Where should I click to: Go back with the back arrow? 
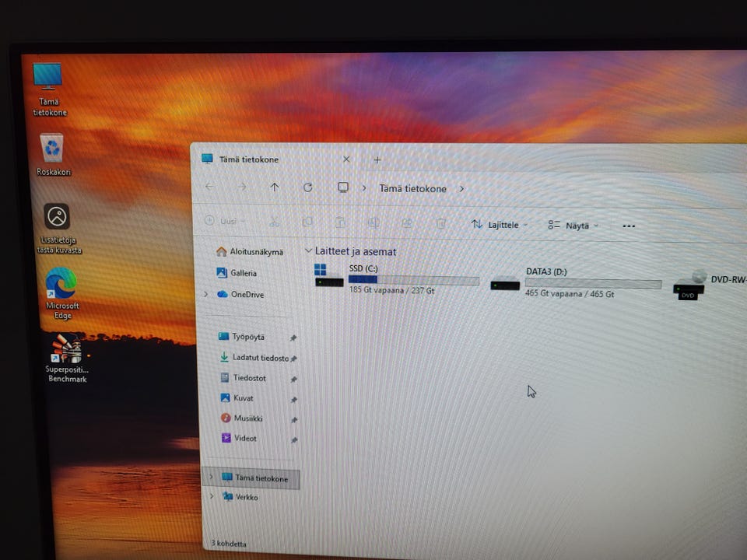pyautogui.click(x=209, y=187)
